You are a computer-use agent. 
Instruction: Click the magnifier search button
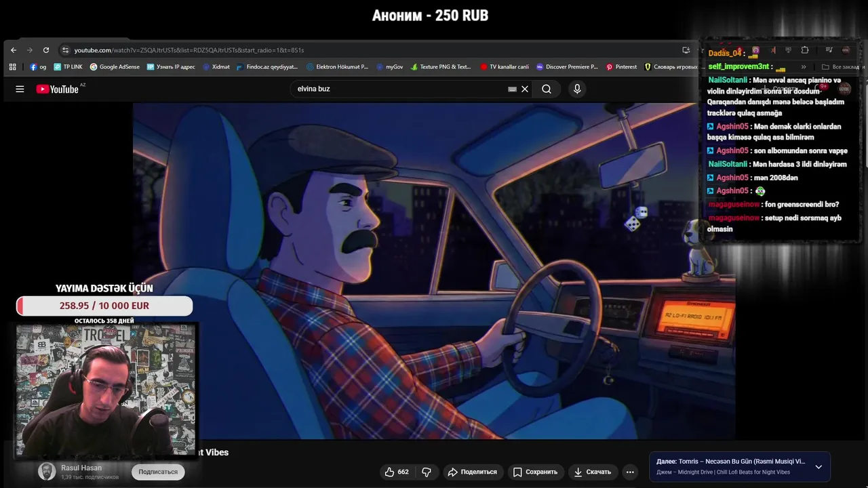[547, 89]
